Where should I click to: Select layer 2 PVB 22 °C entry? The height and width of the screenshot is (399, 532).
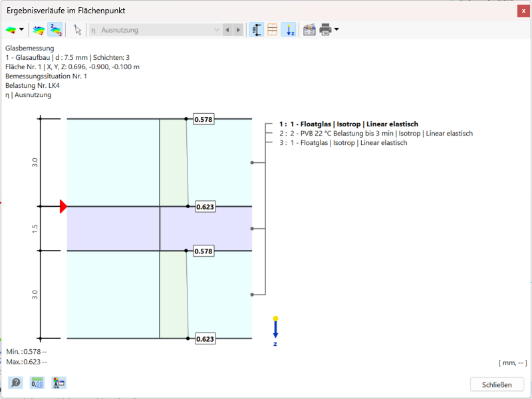pos(372,133)
